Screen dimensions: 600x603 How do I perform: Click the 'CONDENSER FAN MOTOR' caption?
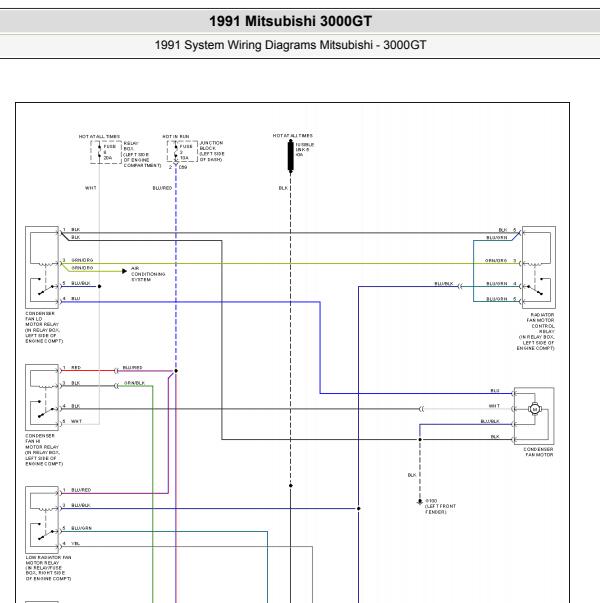pyautogui.click(x=538, y=452)
